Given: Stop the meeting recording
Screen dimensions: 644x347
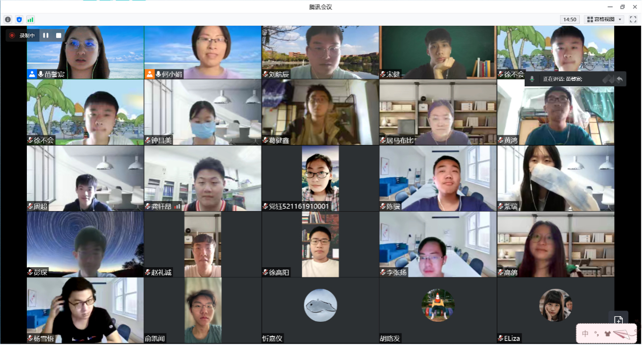Looking at the screenshot, I should (x=59, y=35).
